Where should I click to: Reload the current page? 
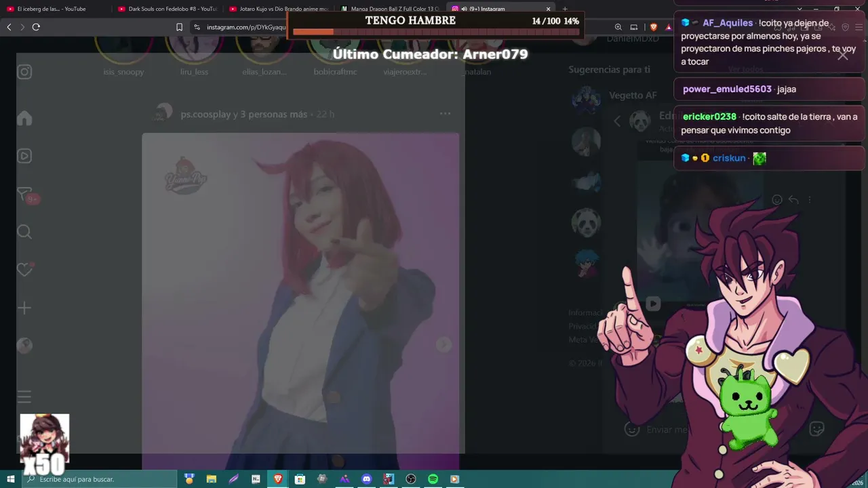(36, 27)
